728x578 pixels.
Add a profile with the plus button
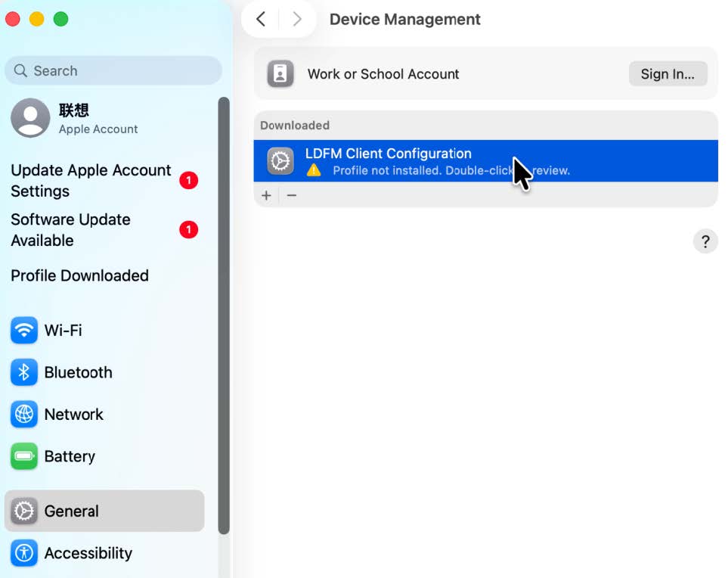267,195
